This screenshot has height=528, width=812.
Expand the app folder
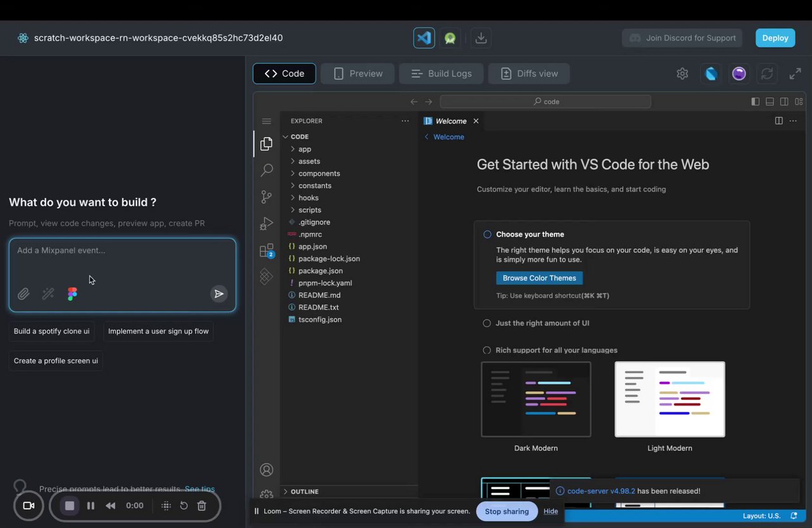point(304,149)
